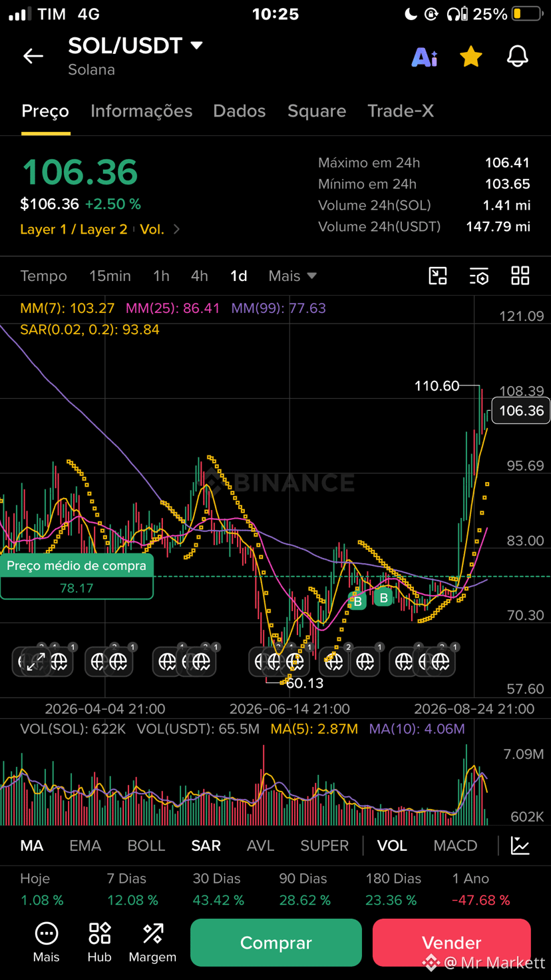
Task: Tap the 106.36 current price tag on axis
Action: click(521, 411)
